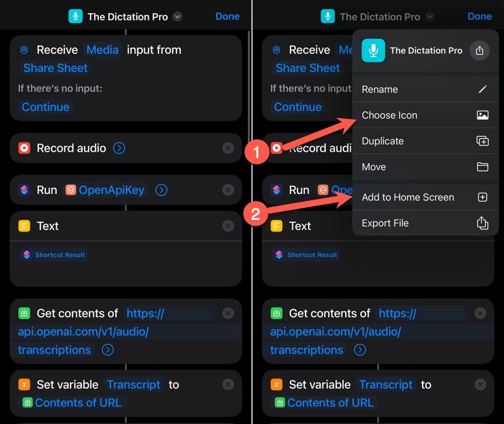Select Export File from the shortcut menu
504x424 pixels.
click(x=425, y=223)
